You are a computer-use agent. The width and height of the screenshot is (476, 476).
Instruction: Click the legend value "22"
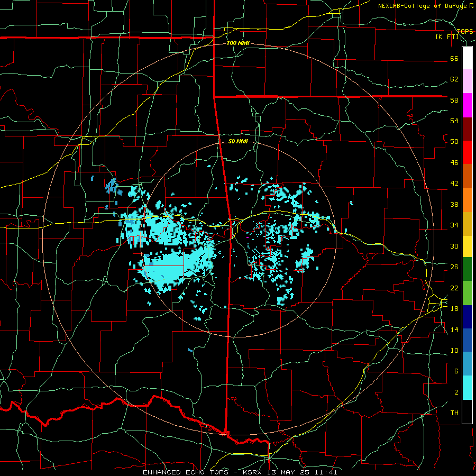click(454, 288)
